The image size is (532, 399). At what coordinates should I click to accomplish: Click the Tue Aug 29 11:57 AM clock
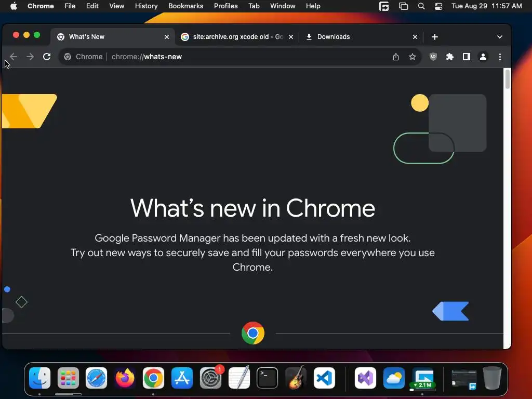point(486,6)
